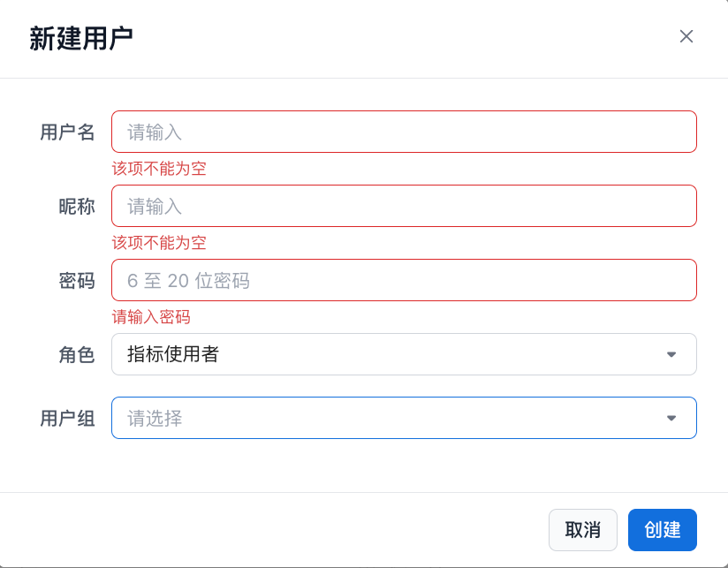
Task: Focus the 昵称 input box
Action: (x=404, y=206)
